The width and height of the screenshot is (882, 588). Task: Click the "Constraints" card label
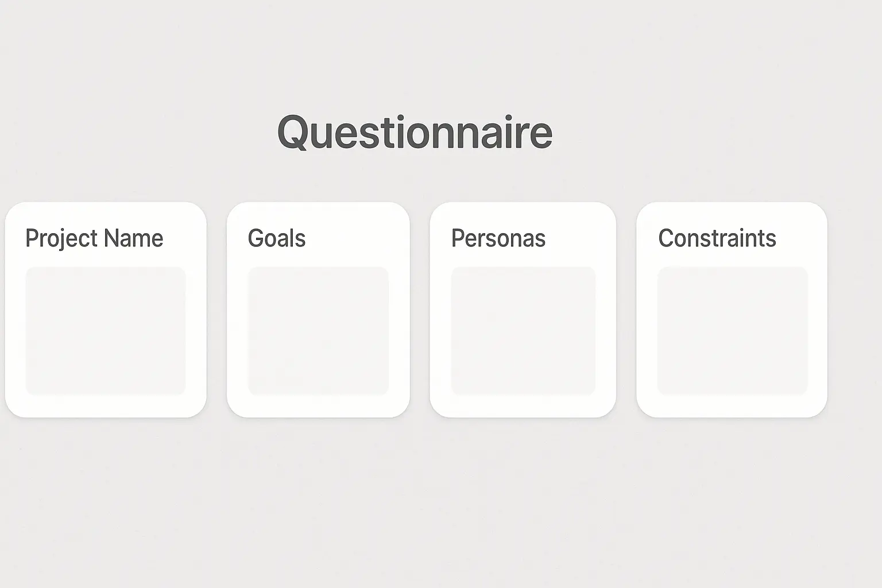[717, 238]
